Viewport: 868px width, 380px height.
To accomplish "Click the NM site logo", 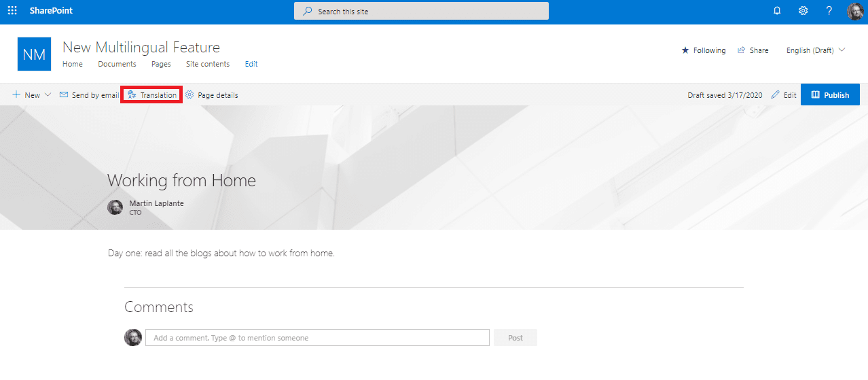I will coord(34,54).
